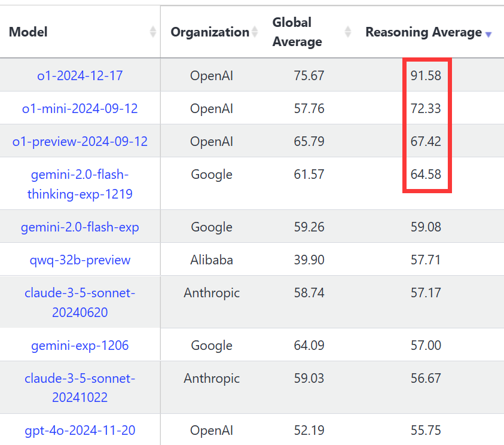The image size is (504, 445).
Task: Sort table by Model column arrows
Action: (153, 32)
